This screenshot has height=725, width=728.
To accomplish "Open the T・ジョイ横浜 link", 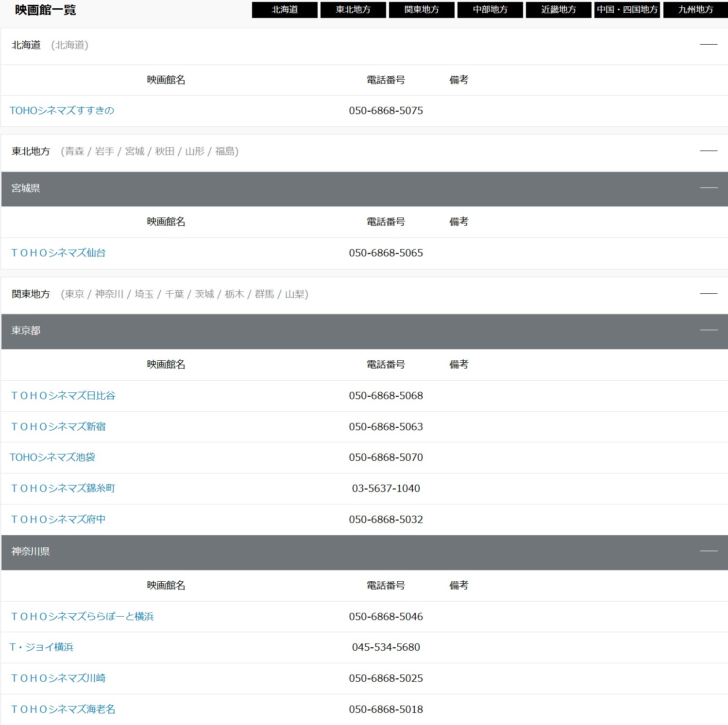I will coord(42,647).
